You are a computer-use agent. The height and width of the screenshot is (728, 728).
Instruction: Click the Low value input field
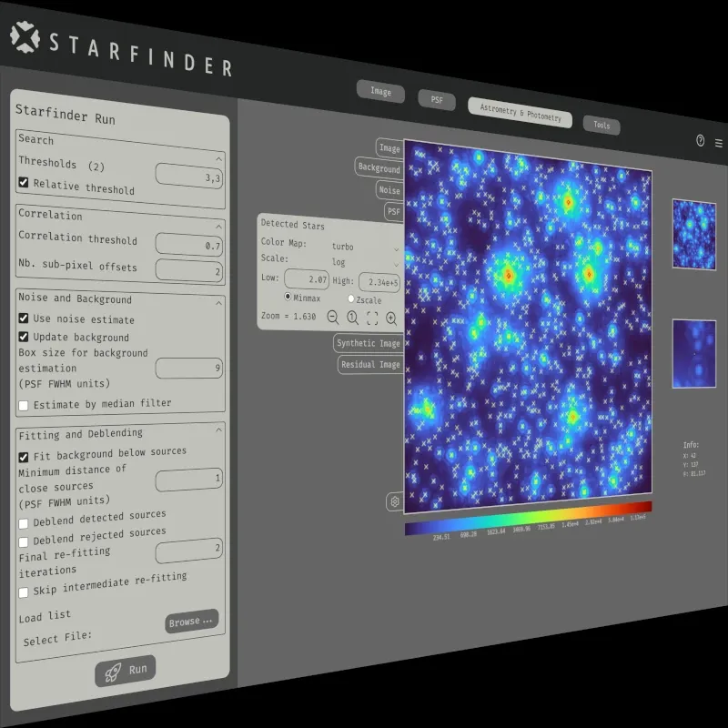point(307,279)
